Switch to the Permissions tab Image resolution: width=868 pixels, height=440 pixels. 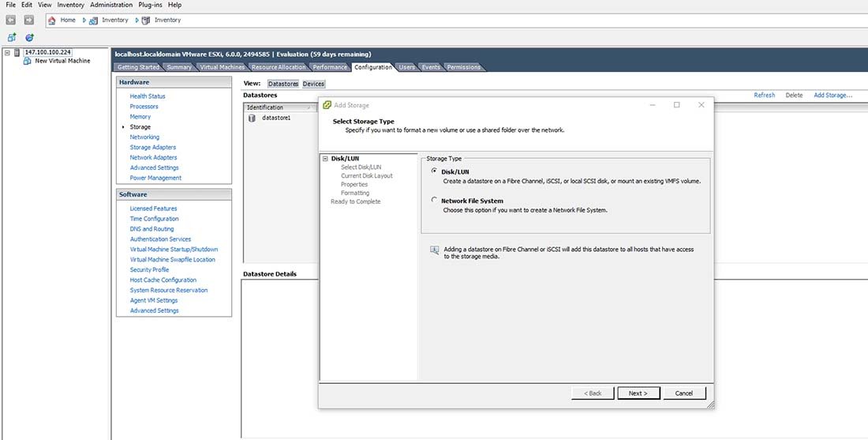point(464,67)
